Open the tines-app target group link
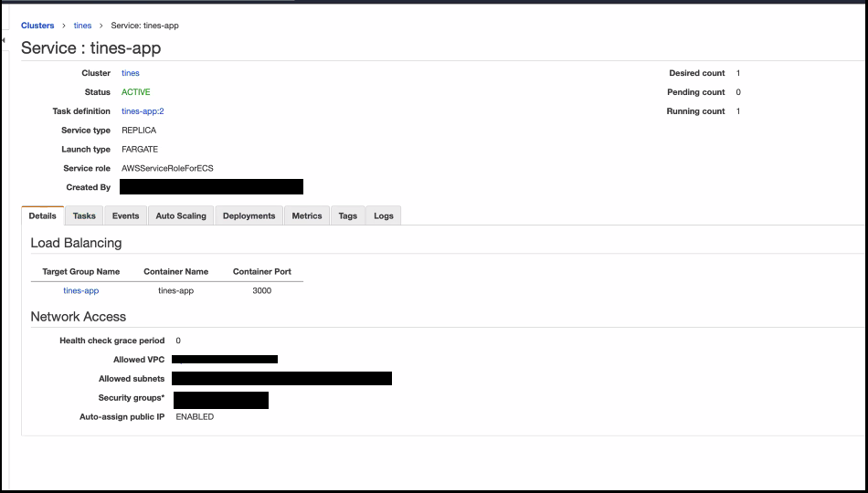Screen dimensions: 868x493 [x=80, y=290]
